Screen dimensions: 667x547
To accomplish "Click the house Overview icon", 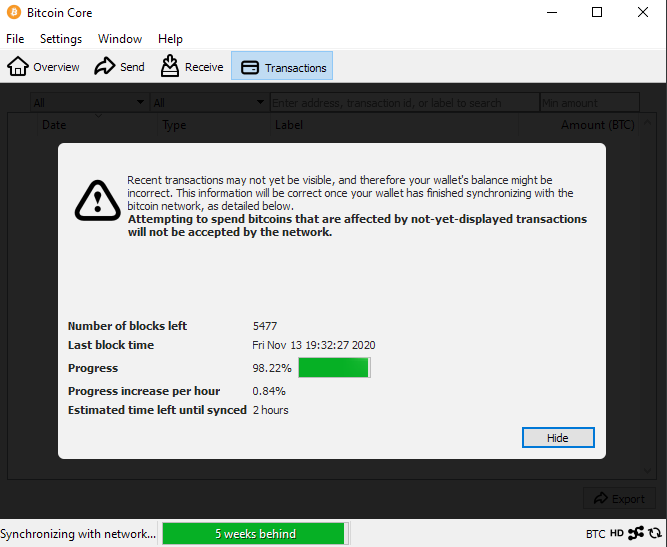I will pyautogui.click(x=18, y=66).
